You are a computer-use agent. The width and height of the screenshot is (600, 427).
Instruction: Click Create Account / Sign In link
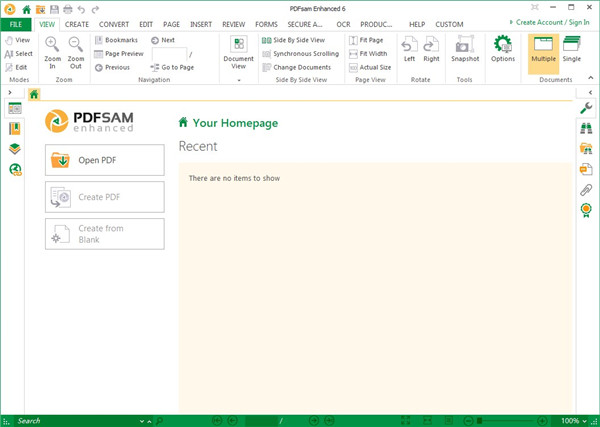coord(553,21)
